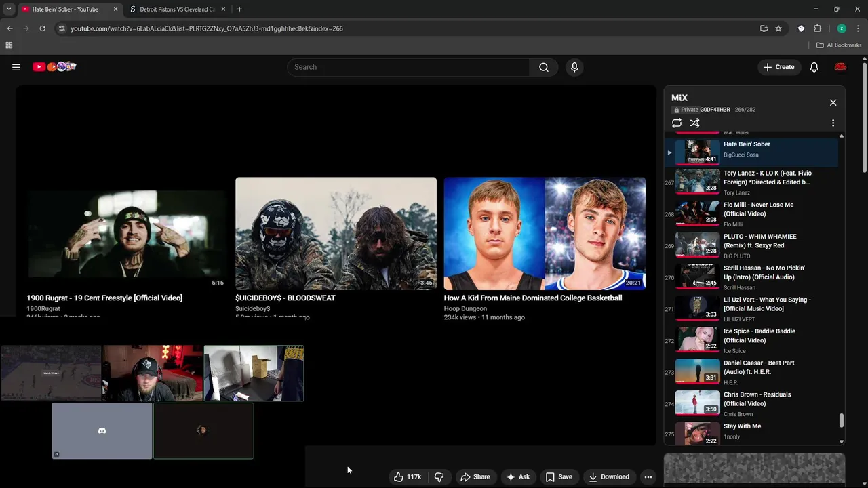The image size is (868, 488).
Task: Click the Create button
Action: (x=778, y=67)
